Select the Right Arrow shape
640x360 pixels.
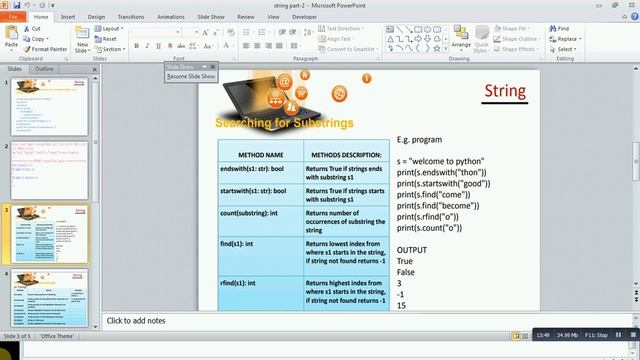(x=418, y=39)
